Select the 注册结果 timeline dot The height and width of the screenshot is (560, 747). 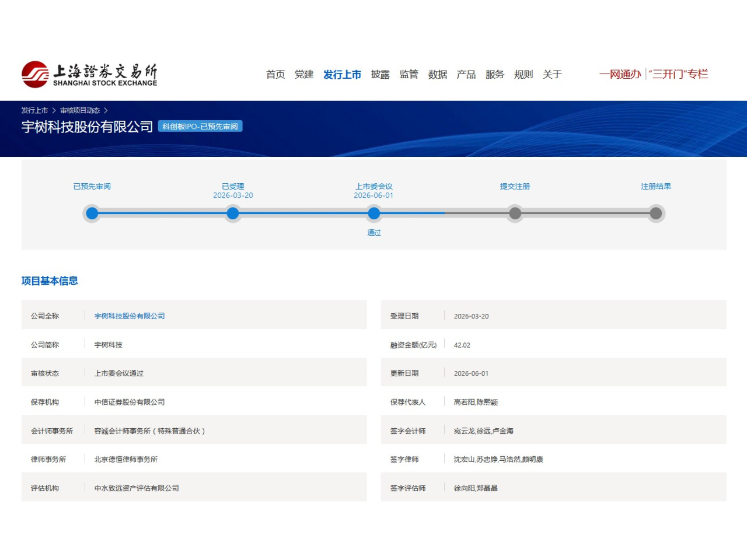656,213
